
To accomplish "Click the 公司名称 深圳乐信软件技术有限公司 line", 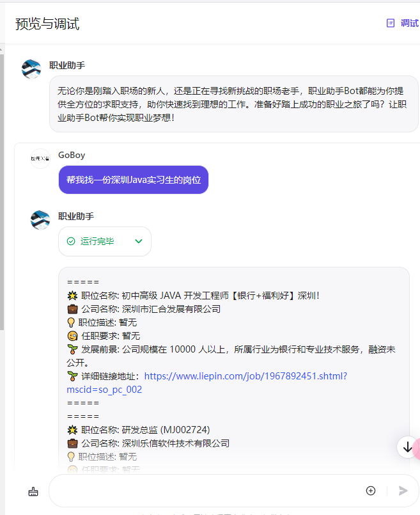I will pos(148,443).
